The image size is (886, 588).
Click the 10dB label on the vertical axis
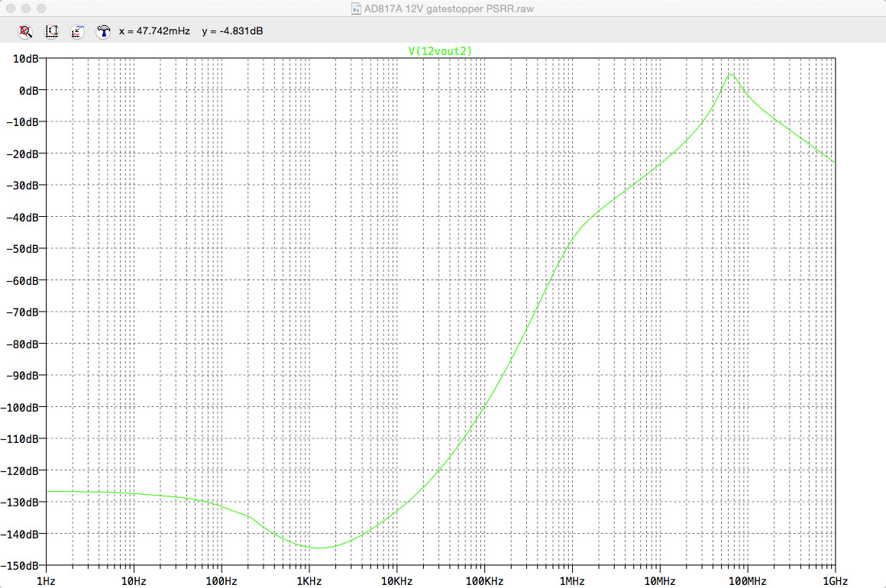(26, 59)
